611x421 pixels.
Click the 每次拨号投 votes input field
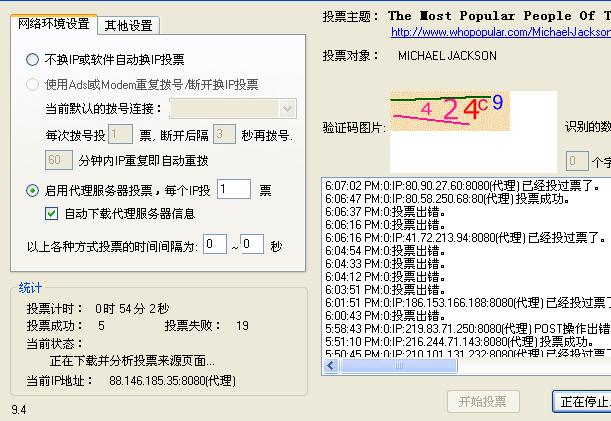[120, 134]
